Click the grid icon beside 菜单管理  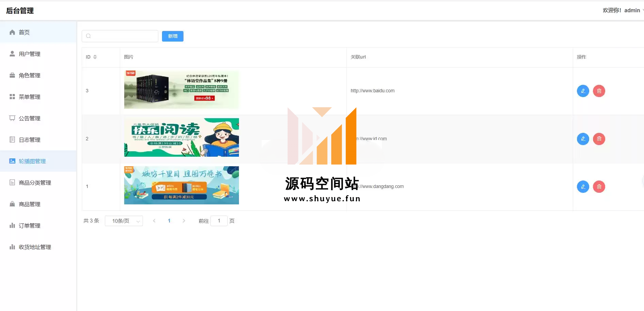12,96
